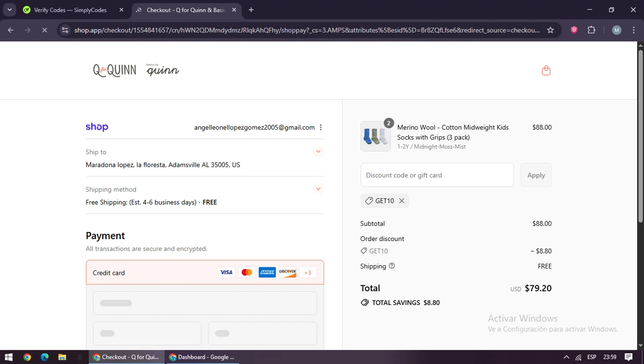Open the uBlock extension icon
Viewport: 644px width, 364px height.
point(574,30)
